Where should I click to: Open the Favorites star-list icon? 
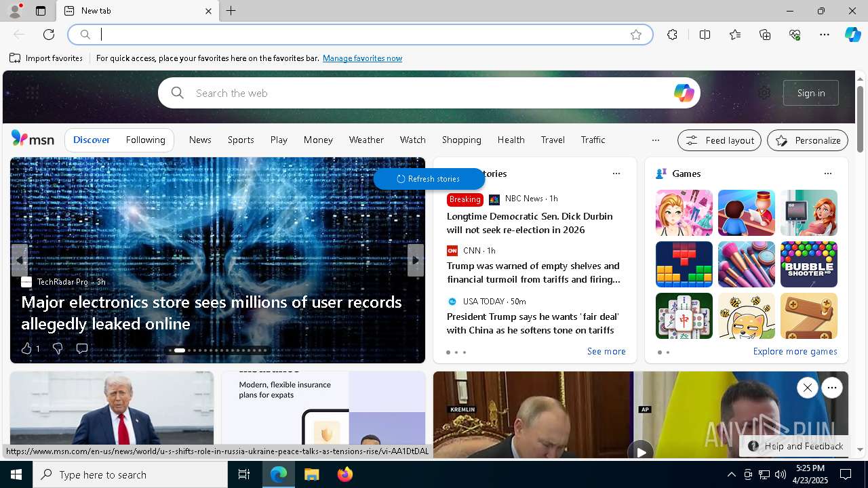735,35
